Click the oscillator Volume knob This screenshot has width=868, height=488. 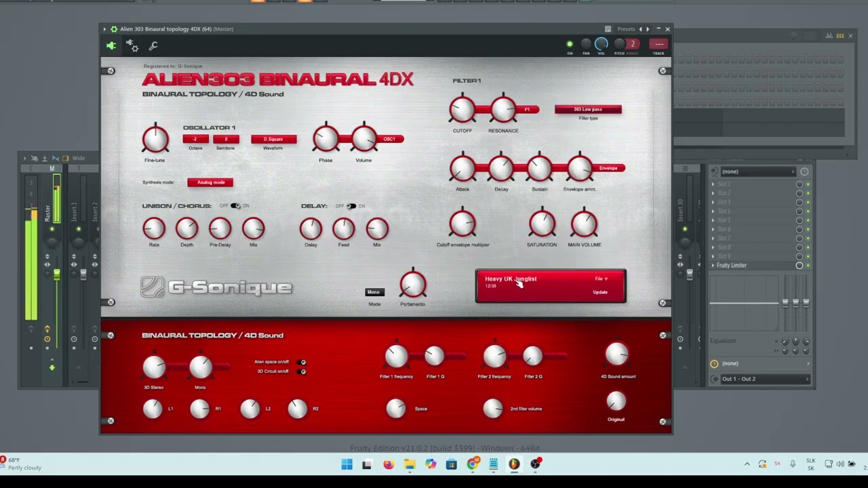point(363,138)
